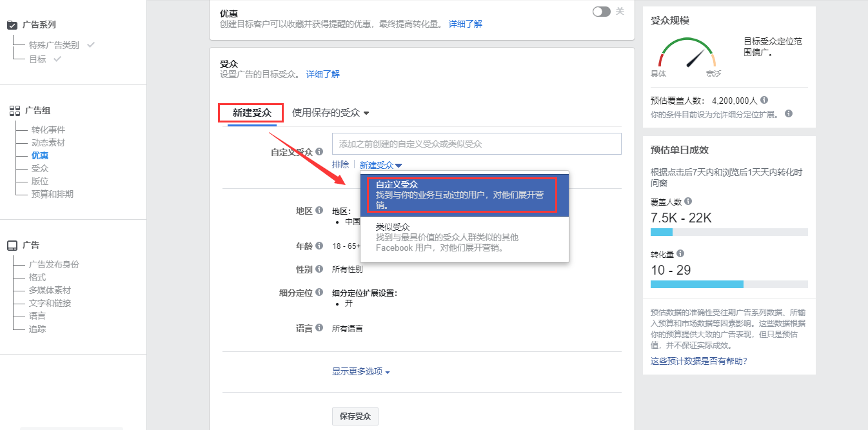Click the 广告系列 checkmark icon in sidebar
868x430 pixels.
coord(12,25)
